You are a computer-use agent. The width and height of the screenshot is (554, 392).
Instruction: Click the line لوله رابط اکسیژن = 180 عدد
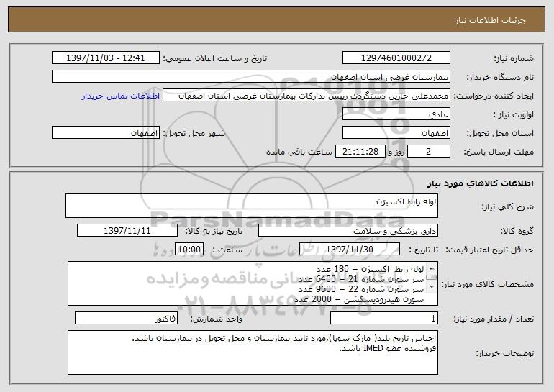370,270
